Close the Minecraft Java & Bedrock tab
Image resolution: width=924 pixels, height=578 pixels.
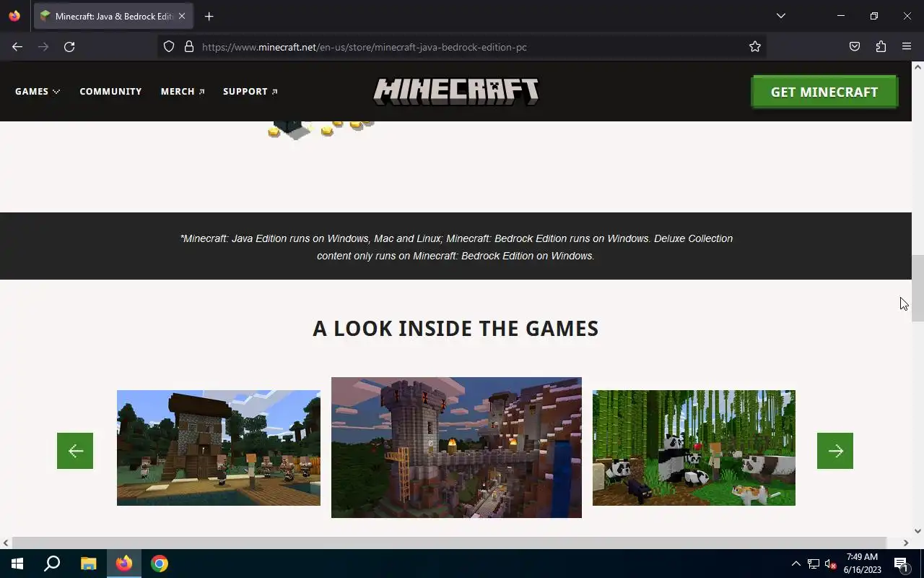[x=182, y=16]
